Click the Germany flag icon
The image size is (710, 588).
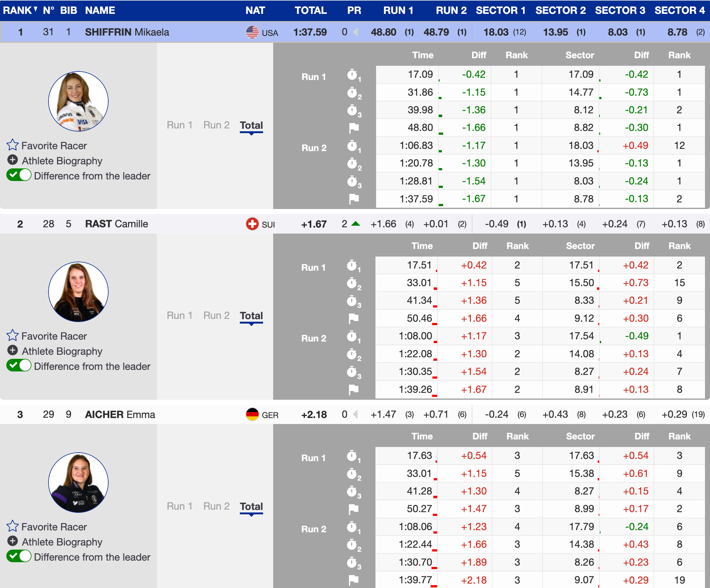(x=252, y=415)
